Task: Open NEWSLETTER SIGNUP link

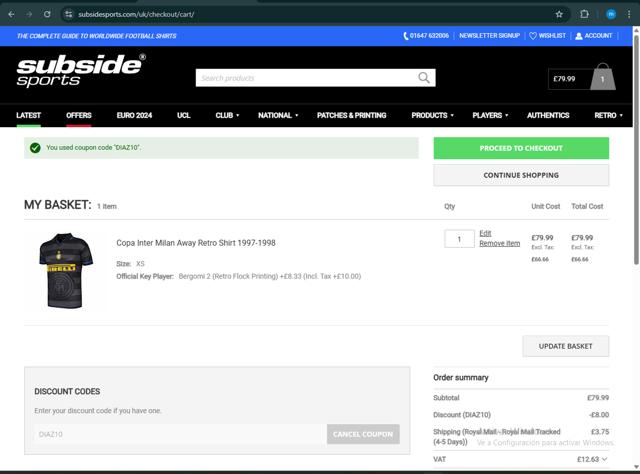Action: [489, 36]
